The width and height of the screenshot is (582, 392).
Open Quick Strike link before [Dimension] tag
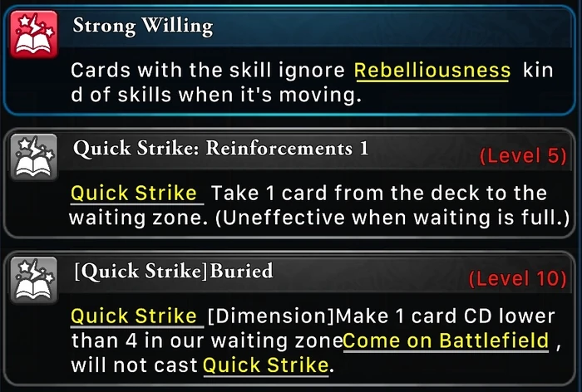click(x=135, y=316)
